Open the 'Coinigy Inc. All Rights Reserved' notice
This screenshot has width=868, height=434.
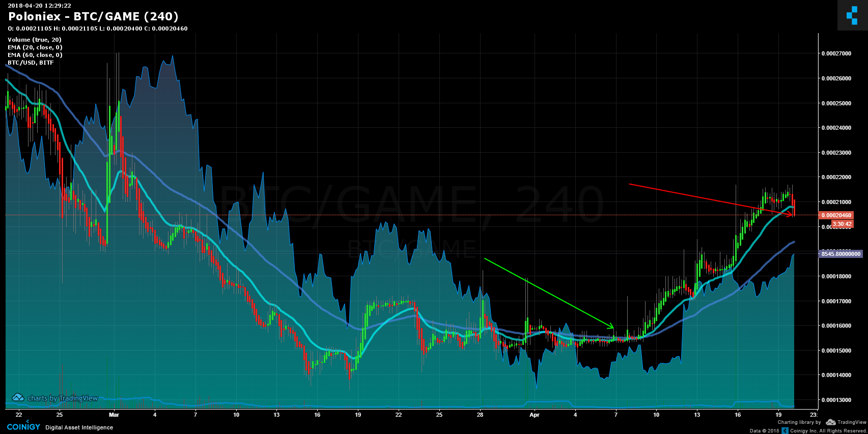point(828,431)
